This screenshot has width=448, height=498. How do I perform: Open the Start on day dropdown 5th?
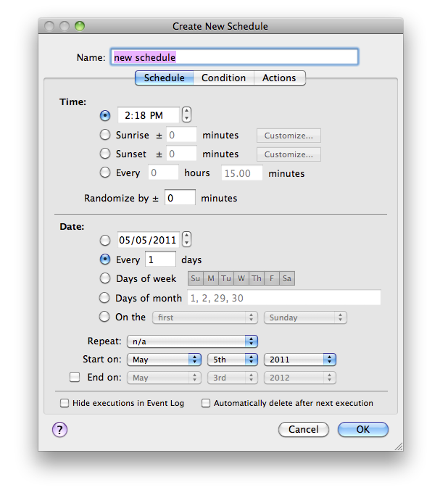233,360
